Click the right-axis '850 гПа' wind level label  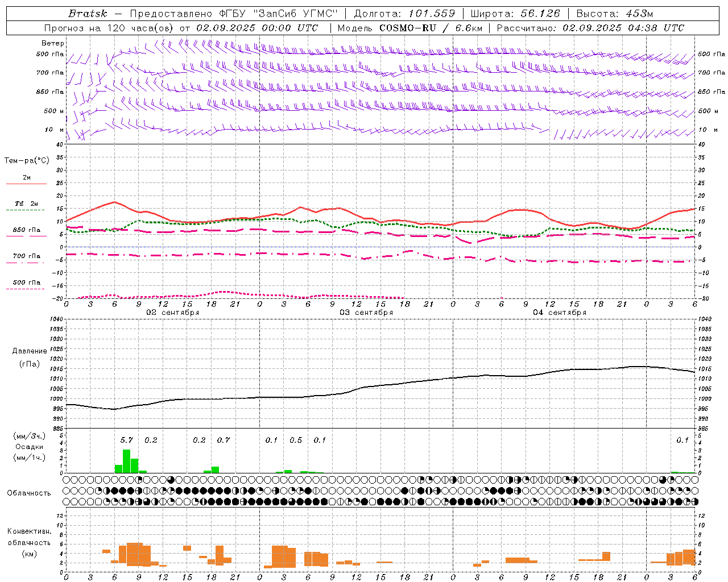point(712,92)
